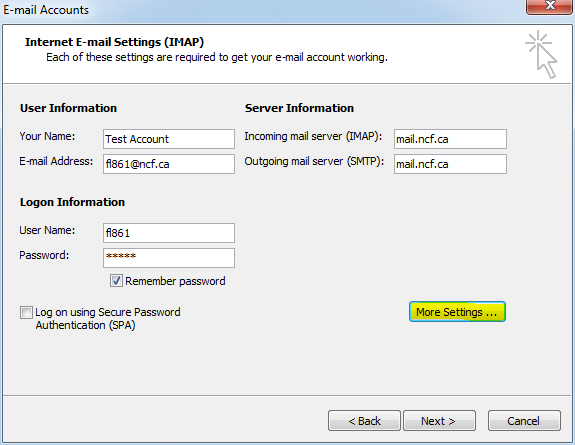
Task: Edit the Outgoing mail server (SMTP) field
Action: click(x=450, y=164)
